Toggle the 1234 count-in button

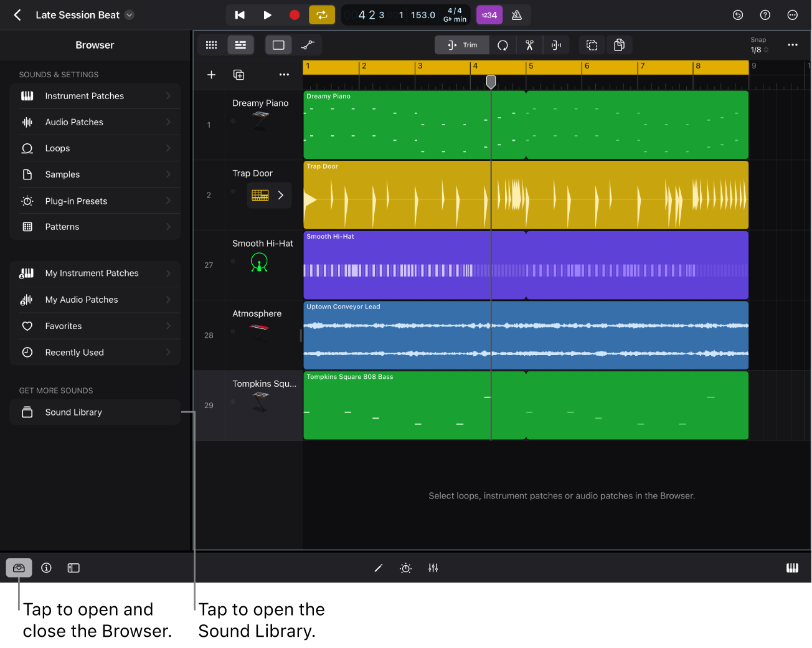pyautogui.click(x=489, y=15)
